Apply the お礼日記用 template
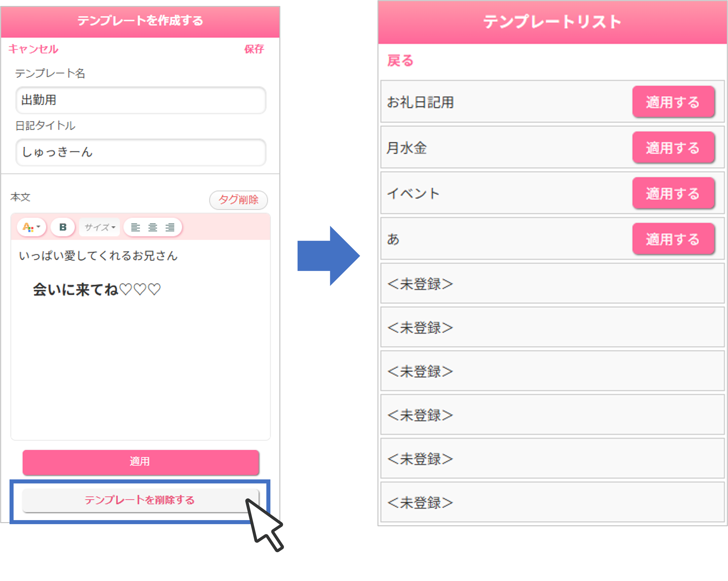Viewport: 728px width, 581px height. tap(673, 102)
